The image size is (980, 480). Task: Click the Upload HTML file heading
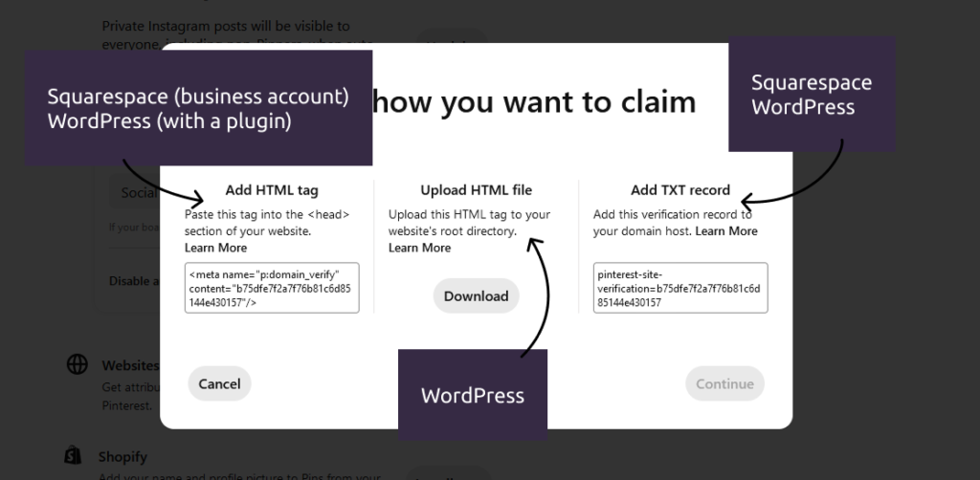coord(477,190)
